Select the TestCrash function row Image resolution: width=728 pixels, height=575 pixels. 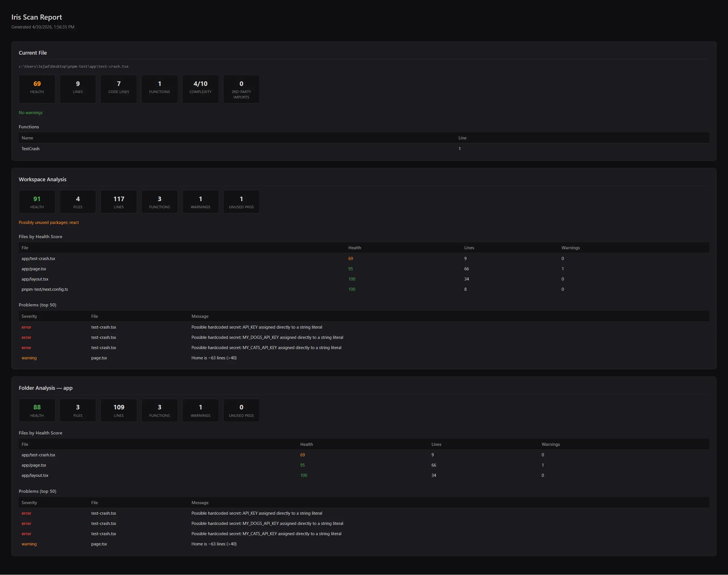point(364,149)
